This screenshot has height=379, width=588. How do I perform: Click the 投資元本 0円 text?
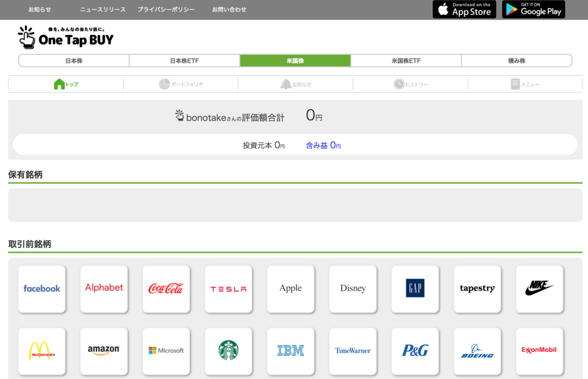click(x=264, y=145)
